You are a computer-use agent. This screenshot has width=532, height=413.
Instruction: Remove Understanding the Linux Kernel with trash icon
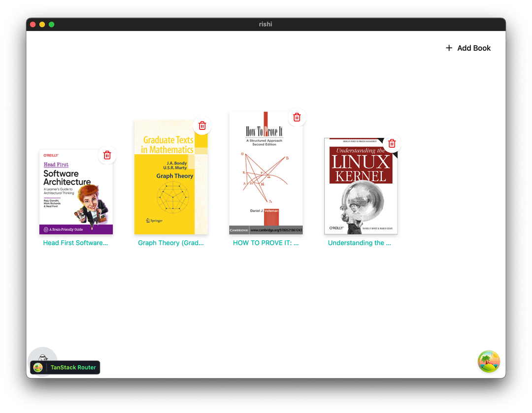point(392,143)
